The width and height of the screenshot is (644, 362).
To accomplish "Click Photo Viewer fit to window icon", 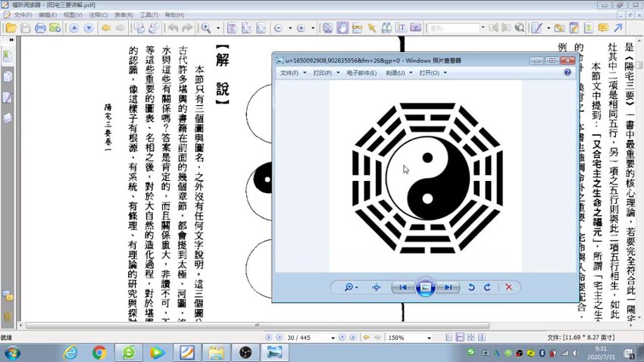I will [x=377, y=287].
